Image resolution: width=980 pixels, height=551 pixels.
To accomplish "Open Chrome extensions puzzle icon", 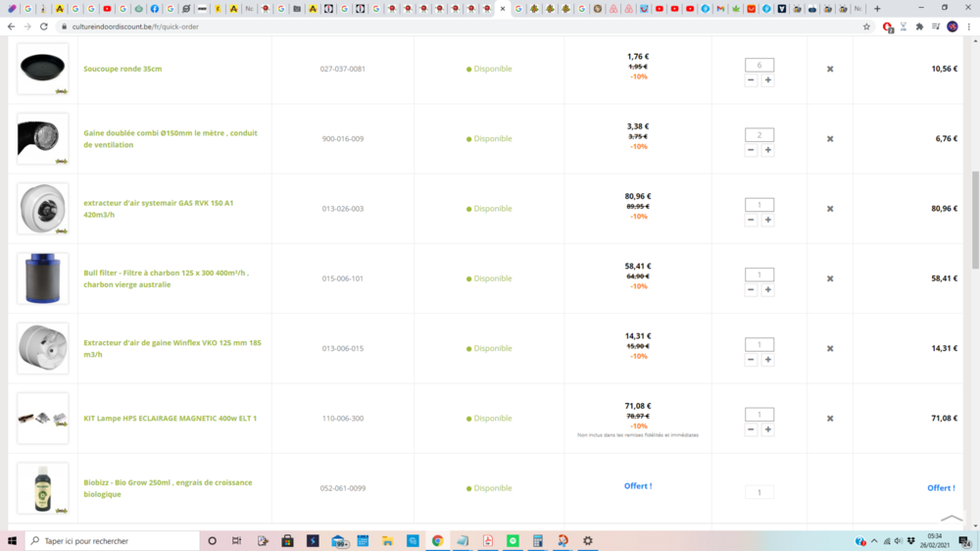I will point(919,26).
